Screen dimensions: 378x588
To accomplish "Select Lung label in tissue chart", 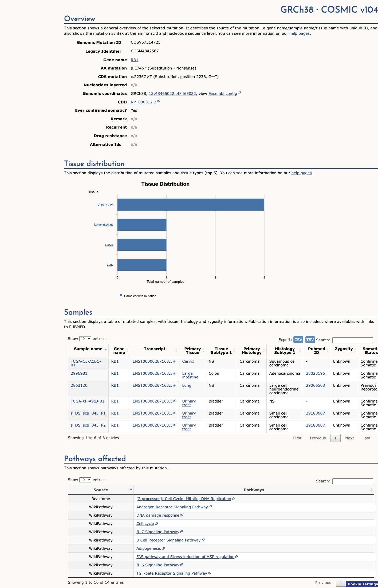I will pos(110,265).
